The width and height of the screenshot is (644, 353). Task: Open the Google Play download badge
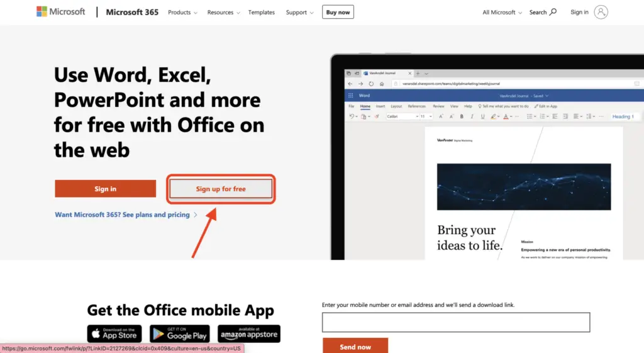[x=179, y=333]
